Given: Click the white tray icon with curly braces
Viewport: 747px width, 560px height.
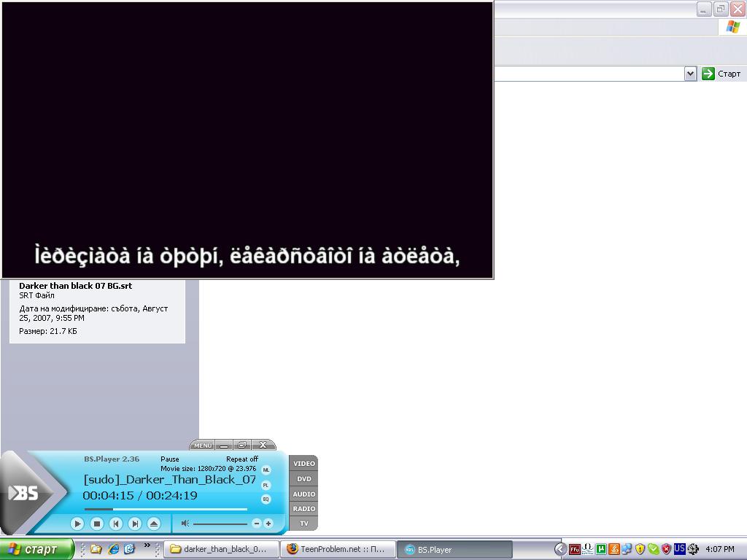Looking at the screenshot, I should tap(588, 549).
